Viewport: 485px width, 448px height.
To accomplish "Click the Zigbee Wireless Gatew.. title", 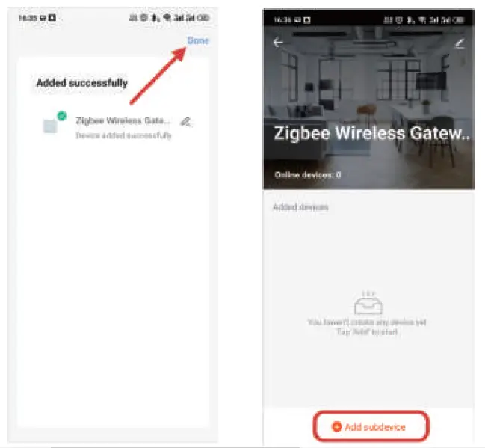I will click(371, 133).
